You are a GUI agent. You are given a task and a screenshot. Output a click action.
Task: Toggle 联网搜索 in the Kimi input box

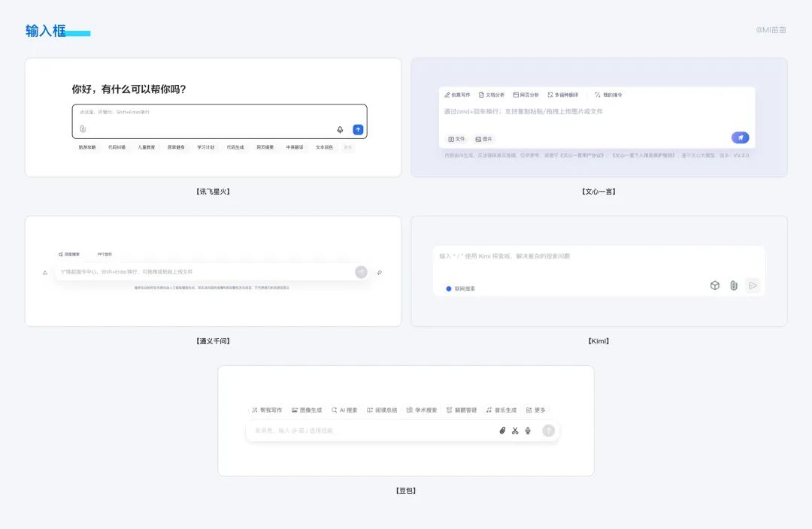point(460,289)
